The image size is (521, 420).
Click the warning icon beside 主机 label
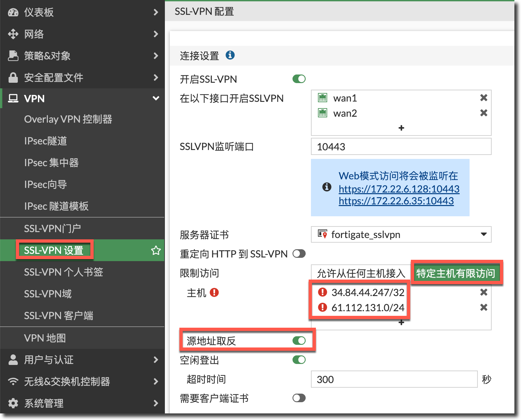tap(214, 292)
